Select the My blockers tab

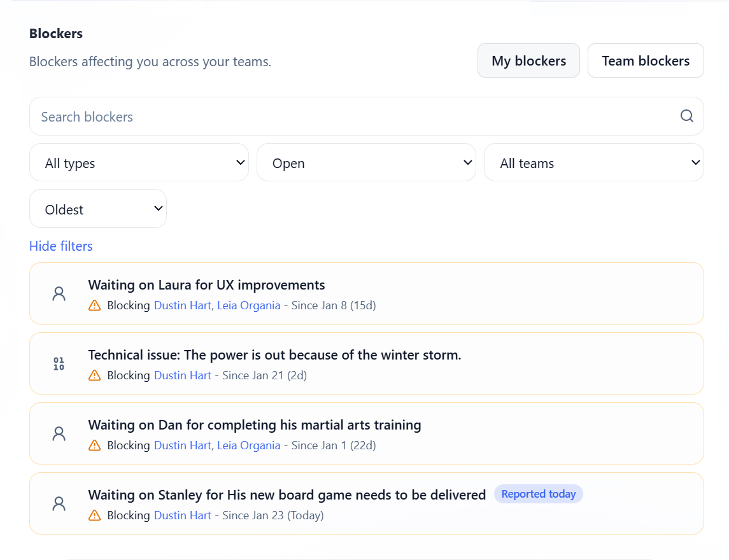click(528, 60)
